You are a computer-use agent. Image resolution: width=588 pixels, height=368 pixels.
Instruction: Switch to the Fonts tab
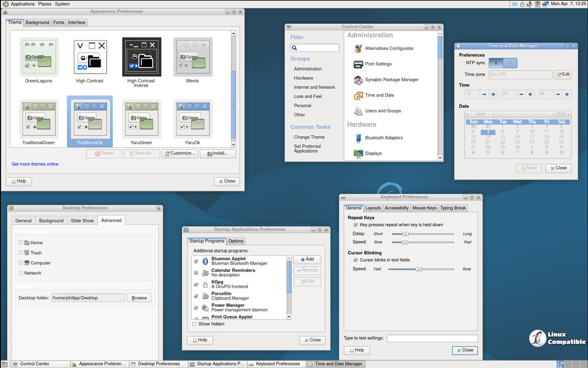59,22
